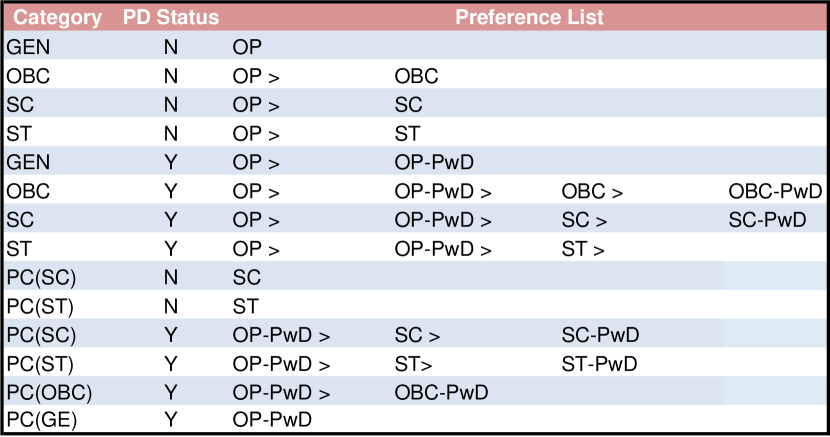The image size is (830, 437).
Task: Click the OP-PwD cell in the GEN Y row
Action: click(x=434, y=162)
